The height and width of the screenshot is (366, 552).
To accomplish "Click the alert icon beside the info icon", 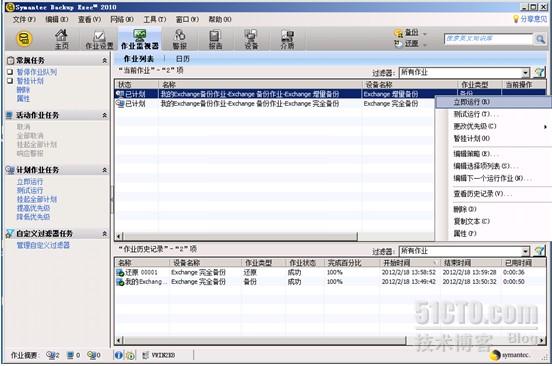I will tap(130, 355).
